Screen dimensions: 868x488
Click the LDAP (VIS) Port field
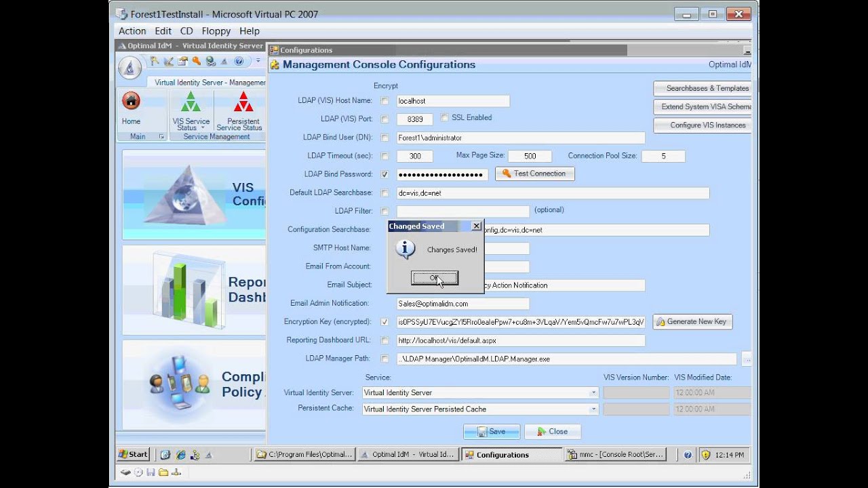click(x=414, y=119)
